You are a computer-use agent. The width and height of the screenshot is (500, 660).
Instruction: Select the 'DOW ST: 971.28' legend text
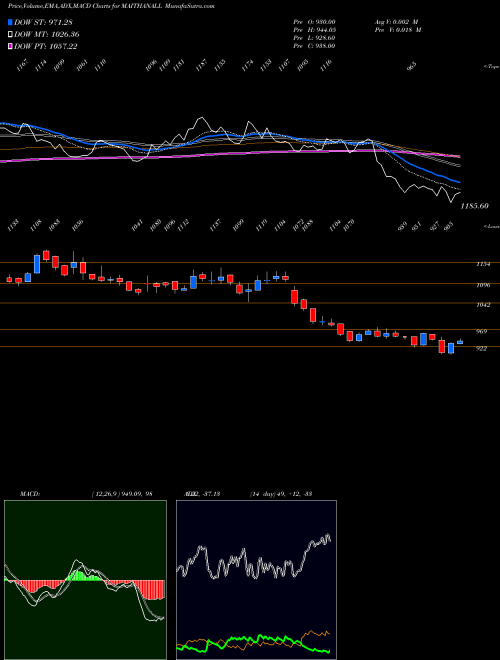43,22
